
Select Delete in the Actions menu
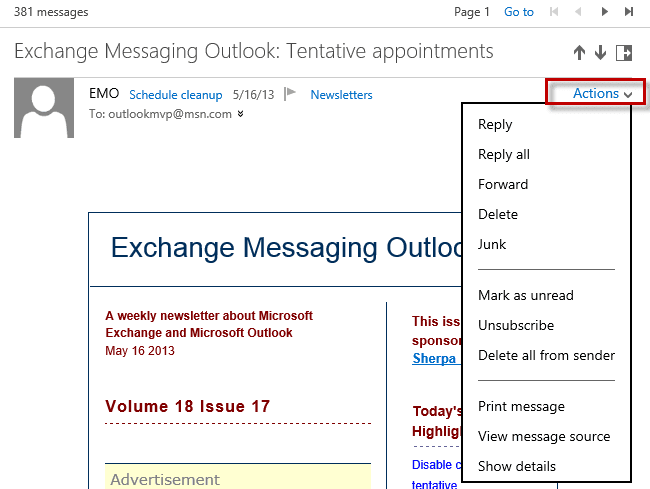pyautogui.click(x=498, y=214)
